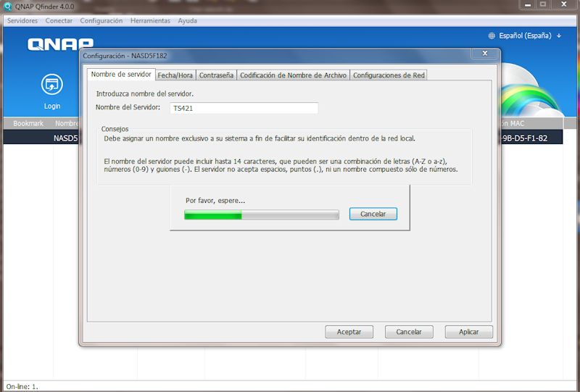580x392 pixels.
Task: Open the Servidores menu
Action: coord(22,21)
